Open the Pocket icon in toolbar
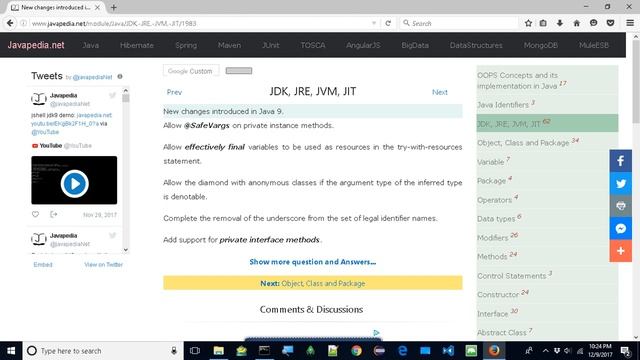The height and width of the screenshot is (360, 640). pyautogui.click(x=610, y=23)
